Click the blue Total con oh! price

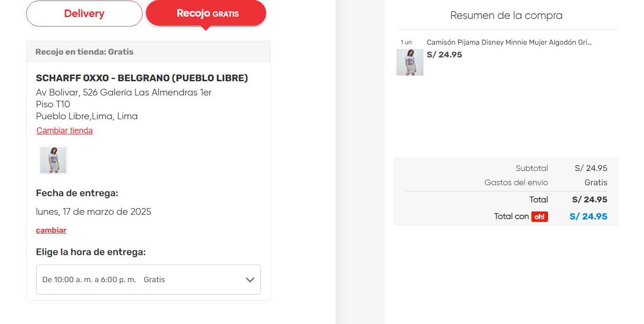point(588,217)
